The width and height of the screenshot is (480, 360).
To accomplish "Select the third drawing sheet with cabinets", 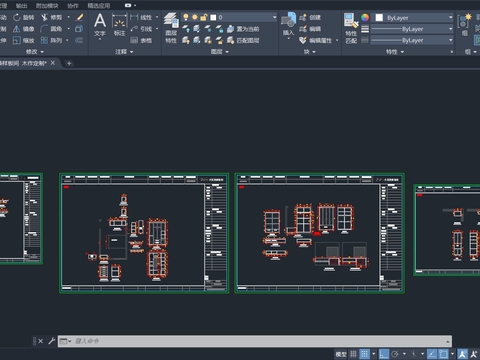I will 320,233.
